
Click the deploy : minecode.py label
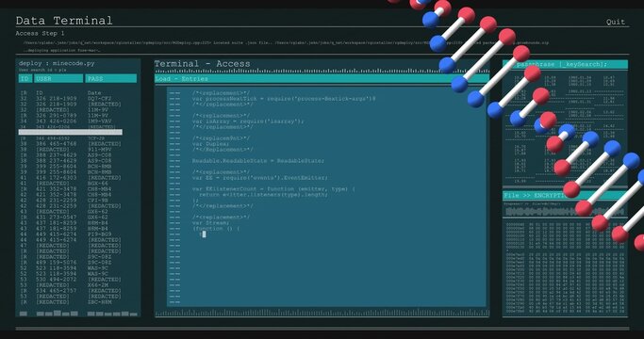pos(57,63)
